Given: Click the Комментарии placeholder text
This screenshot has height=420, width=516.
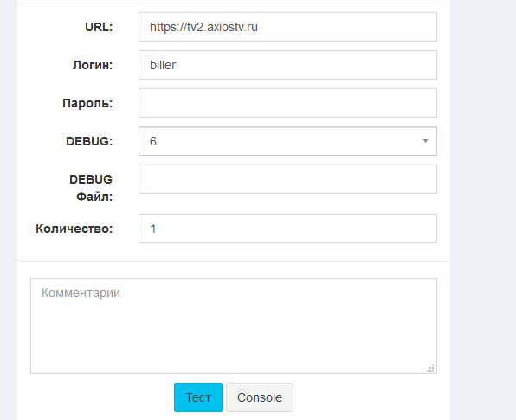Looking at the screenshot, I should click(81, 293).
